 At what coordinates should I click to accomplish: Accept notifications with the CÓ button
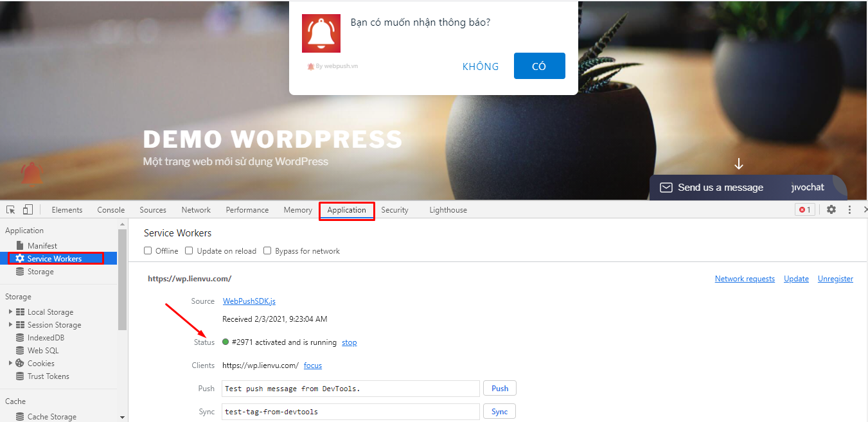click(540, 66)
